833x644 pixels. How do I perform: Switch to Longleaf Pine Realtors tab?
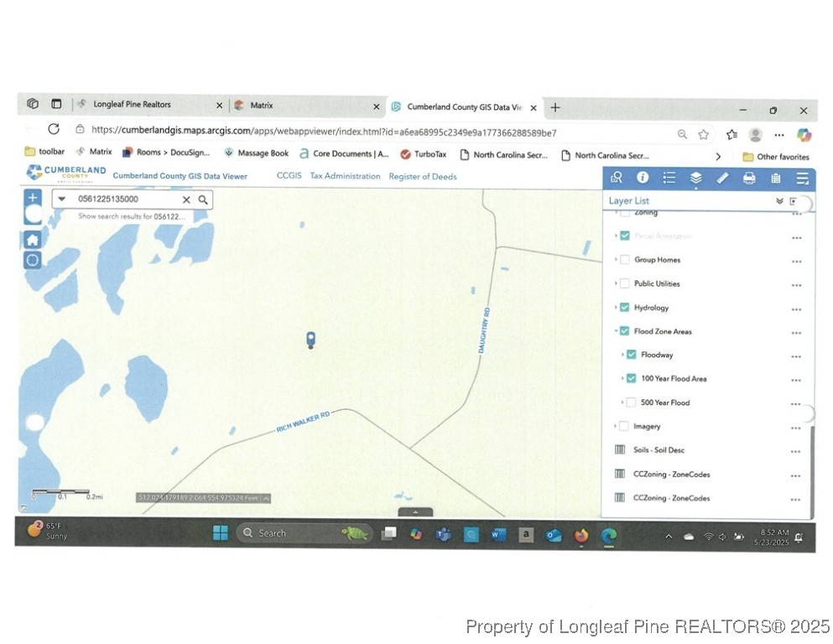coord(132,105)
